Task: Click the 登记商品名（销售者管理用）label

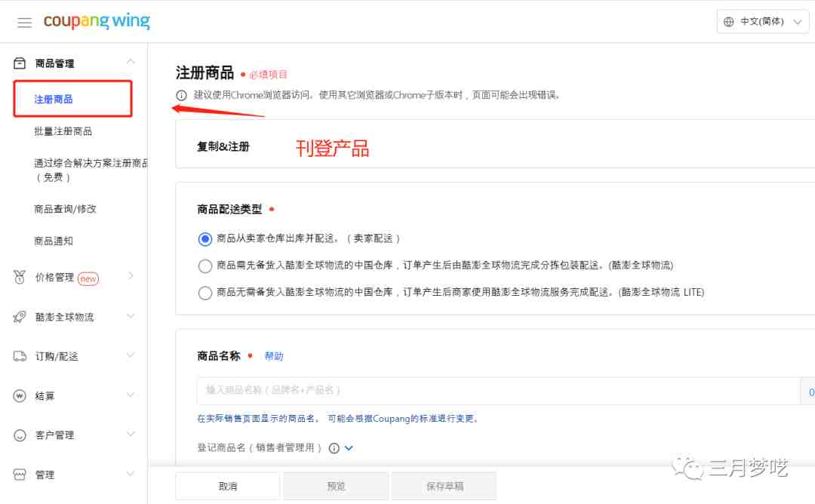Action: coord(260,448)
